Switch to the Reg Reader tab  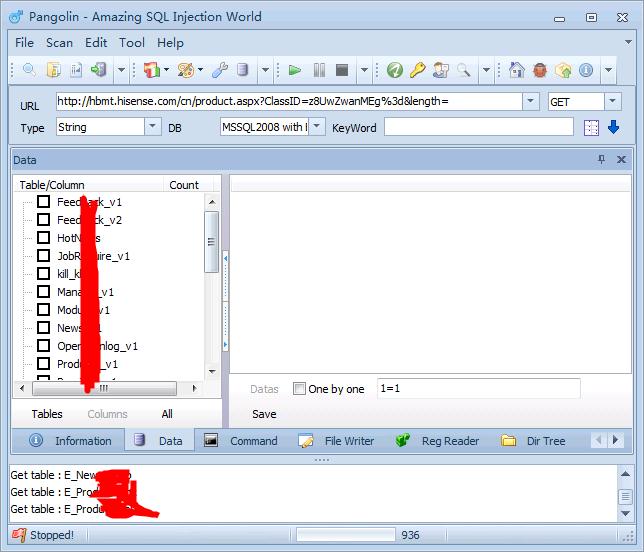click(x=437, y=440)
